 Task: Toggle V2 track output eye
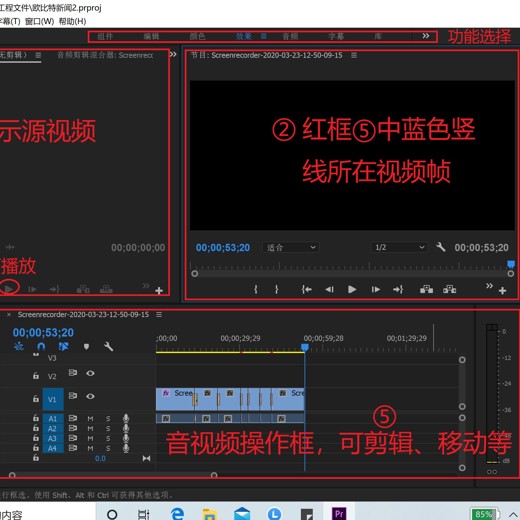point(90,373)
